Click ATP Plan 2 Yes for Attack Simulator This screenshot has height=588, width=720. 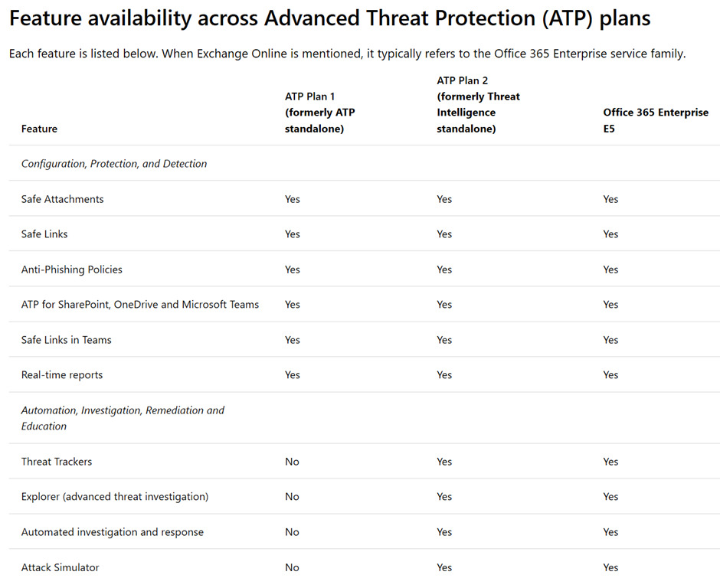pyautogui.click(x=444, y=567)
